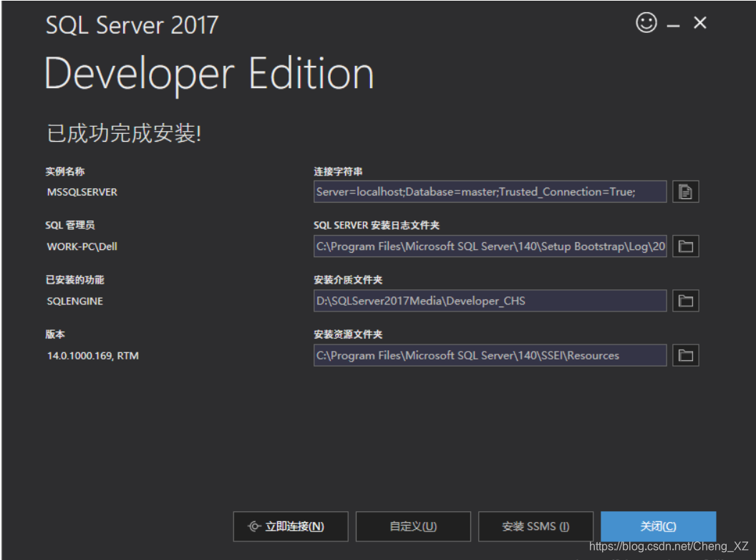Click the SQLENGINE installed feature text
This screenshot has width=756, height=560.
point(74,301)
